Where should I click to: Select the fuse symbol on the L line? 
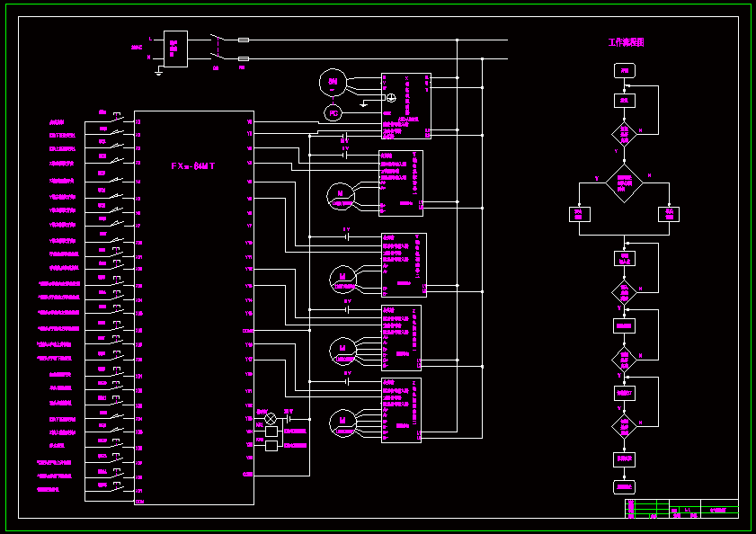[x=244, y=40]
